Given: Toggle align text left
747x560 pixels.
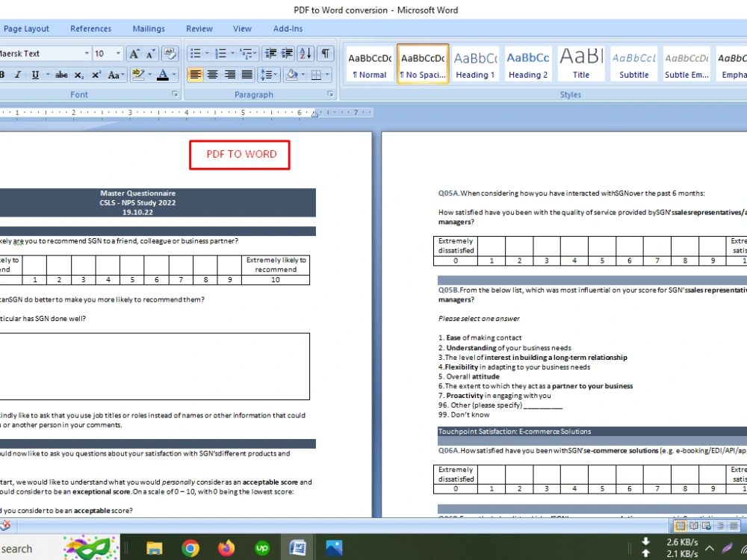Looking at the screenshot, I should (x=195, y=75).
